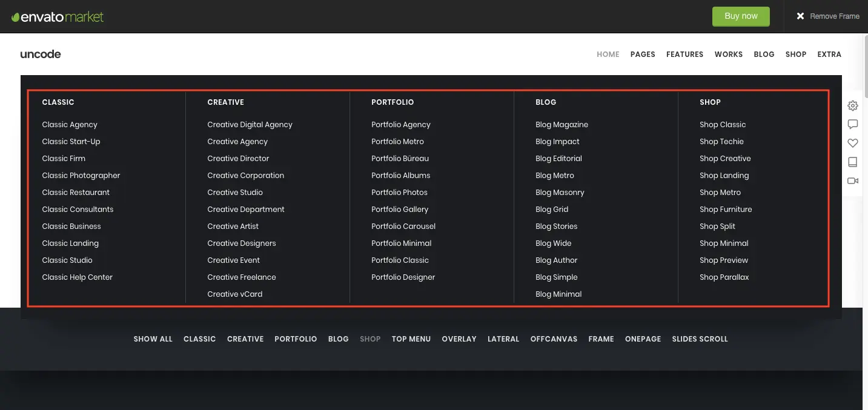Open the WORKS navigation dropdown

click(729, 55)
